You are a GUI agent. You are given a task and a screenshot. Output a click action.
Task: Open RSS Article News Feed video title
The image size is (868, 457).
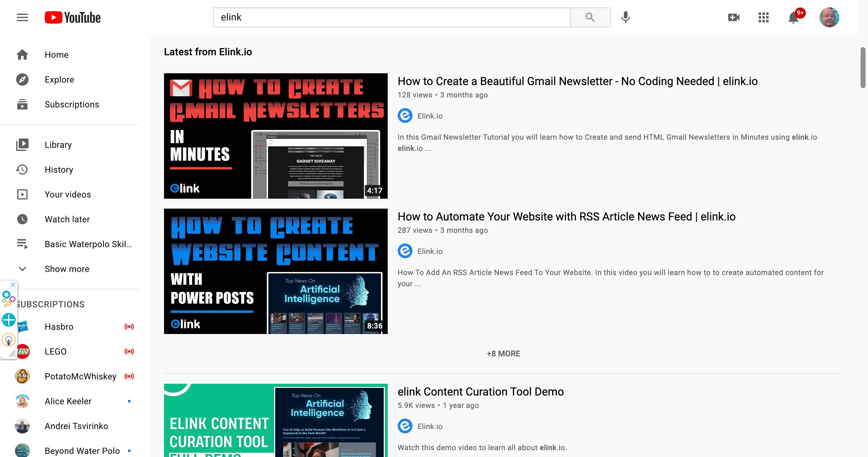tap(566, 216)
